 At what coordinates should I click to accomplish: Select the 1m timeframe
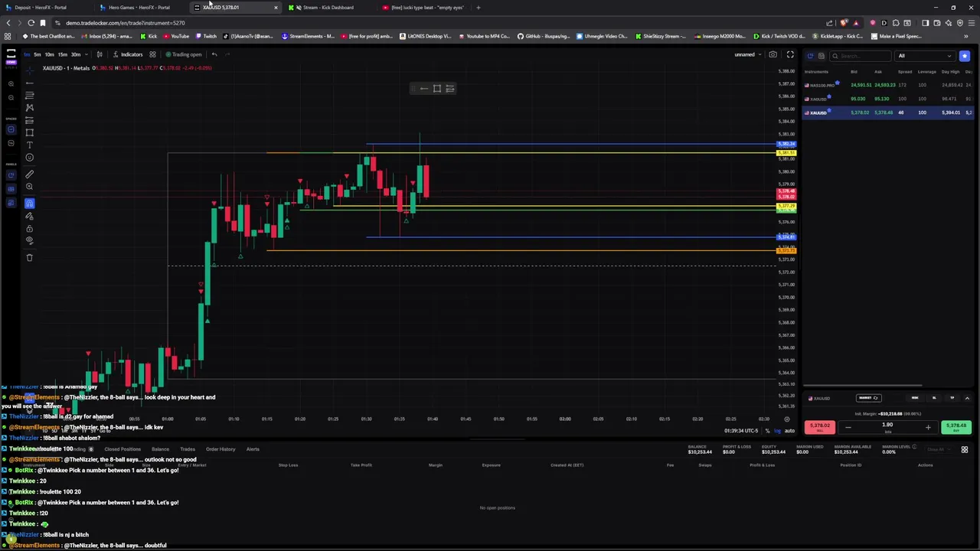[27, 54]
